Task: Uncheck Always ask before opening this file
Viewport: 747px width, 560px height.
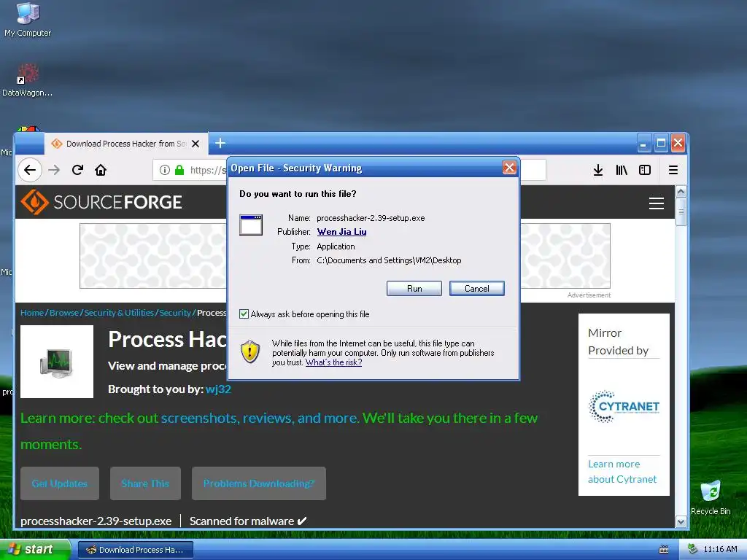Action: [244, 314]
